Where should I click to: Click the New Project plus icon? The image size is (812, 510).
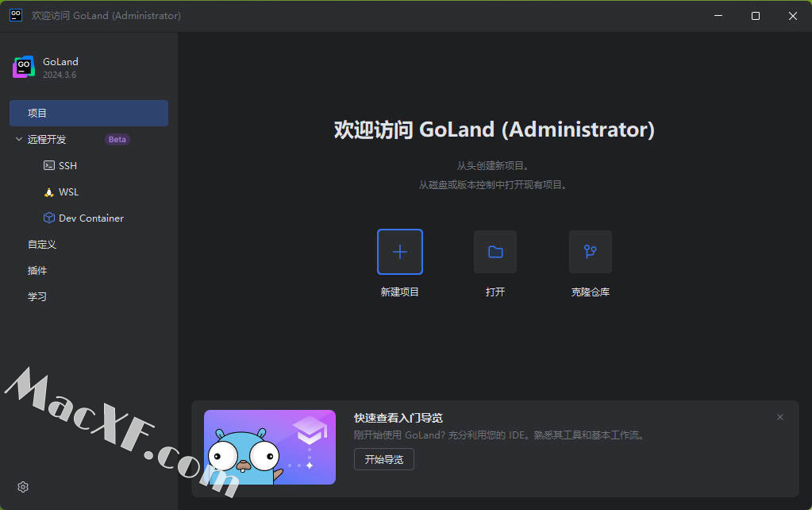click(x=400, y=252)
